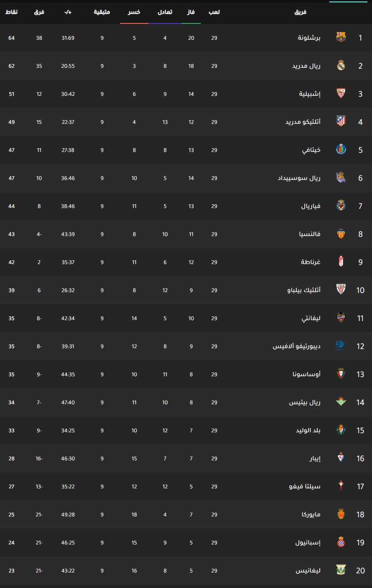Screen dimensions: 372x588
Task: Open the ديبورتيفو ألافيس team link
Action: (297, 347)
